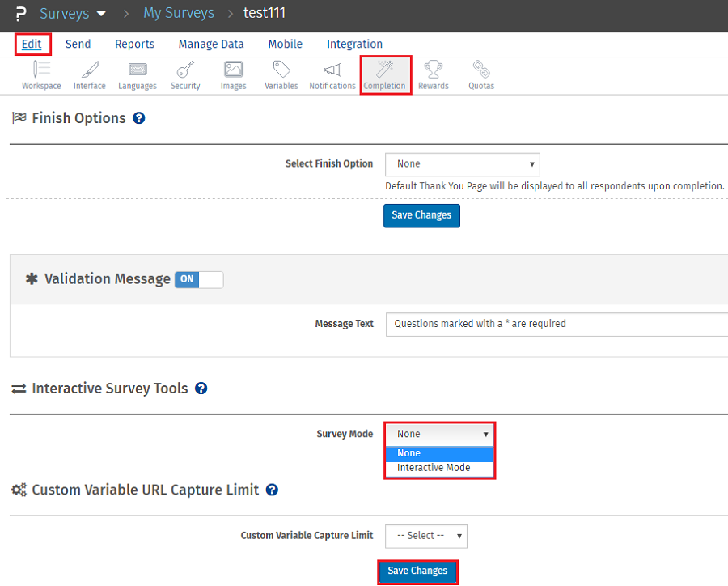Open the Interface settings icon

pyautogui.click(x=90, y=75)
